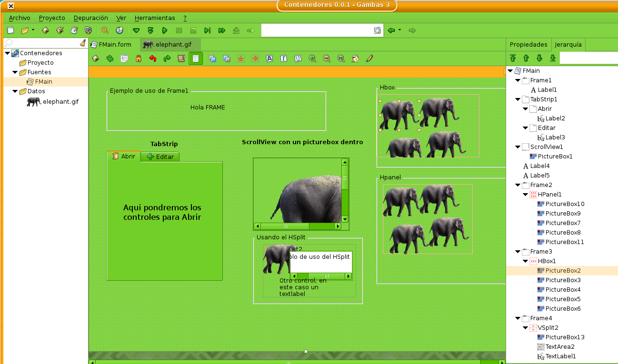618x364 pixels.
Task: Click the stop program icon
Action: click(193, 30)
